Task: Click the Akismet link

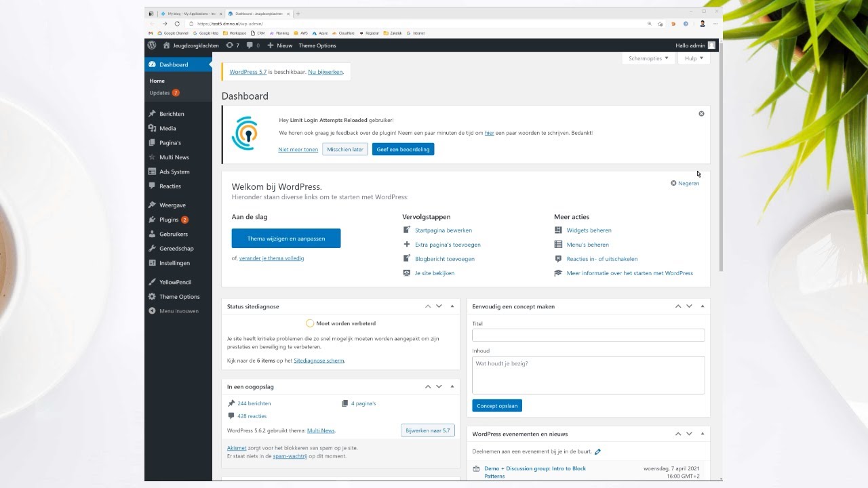Action: click(237, 448)
